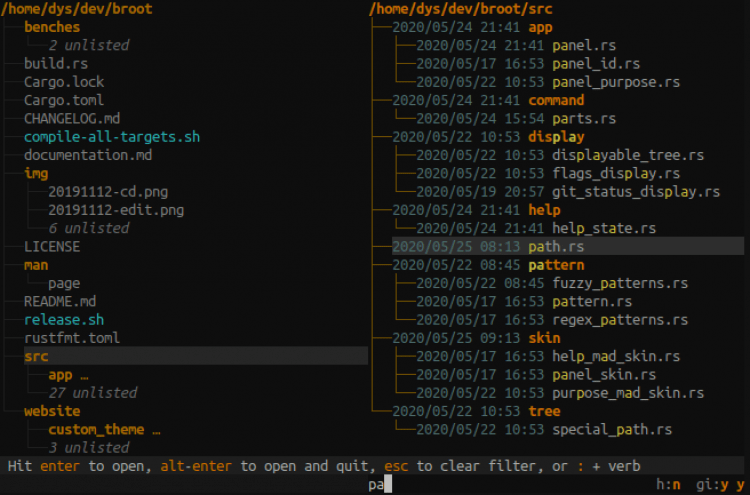750x495 pixels.
Task: Select the display directory
Action: coord(556,137)
